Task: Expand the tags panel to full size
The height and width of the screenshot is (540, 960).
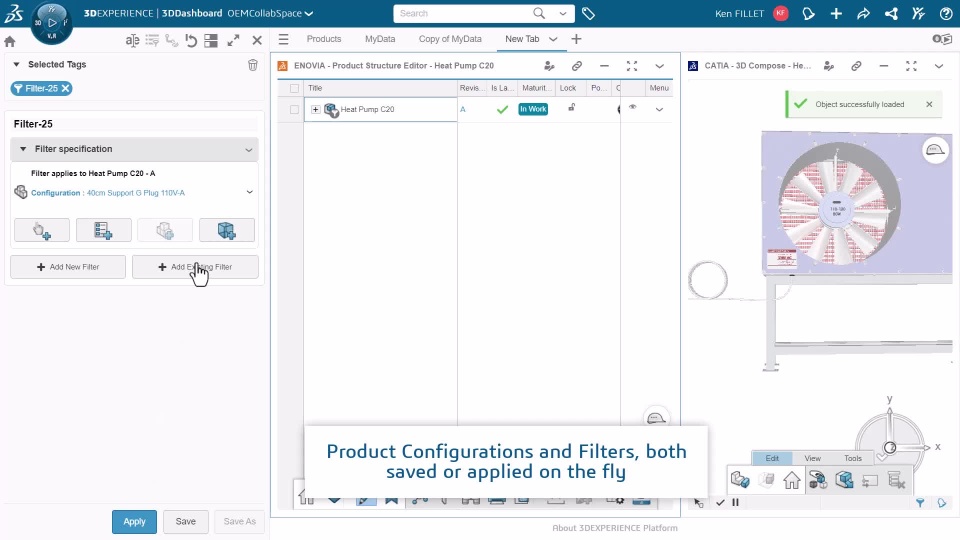Action: pos(233,40)
